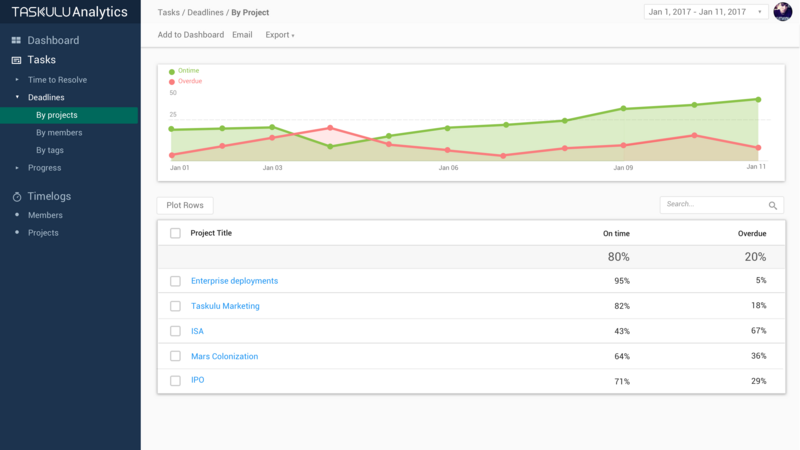Check the ISA row checkbox

point(176,331)
